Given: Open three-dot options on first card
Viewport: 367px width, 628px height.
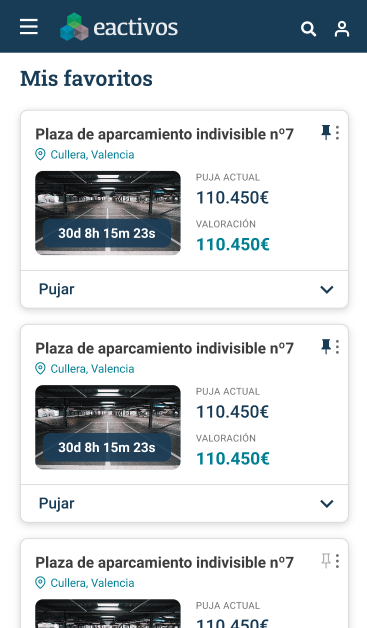Looking at the screenshot, I should (337, 133).
